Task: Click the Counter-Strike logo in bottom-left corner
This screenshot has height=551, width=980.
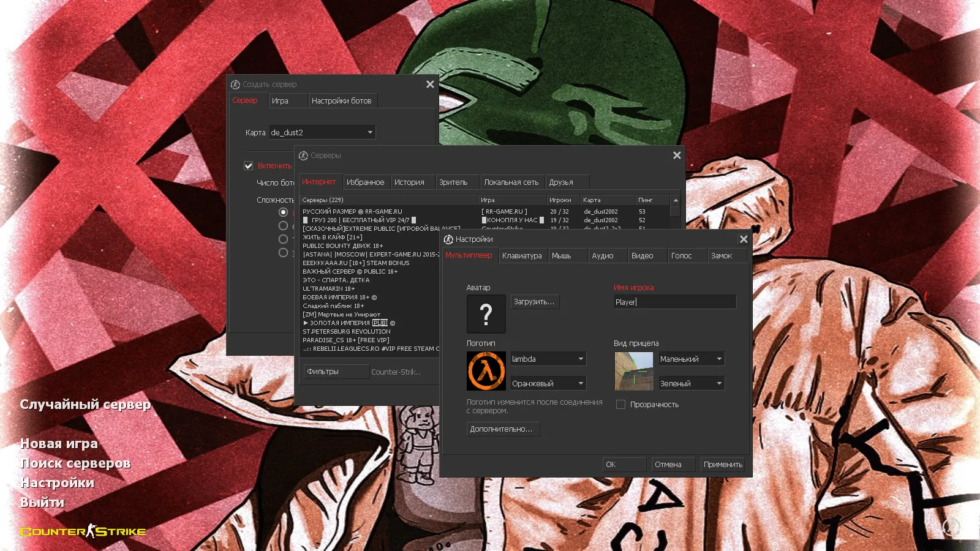Action: 83,531
